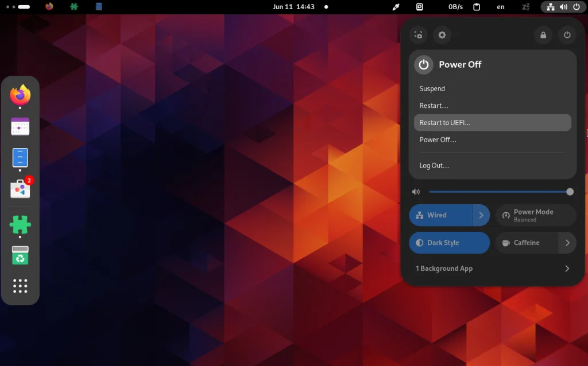The image size is (588, 366).
Task: Click green puzzle icon in top bar
Action: (x=74, y=7)
